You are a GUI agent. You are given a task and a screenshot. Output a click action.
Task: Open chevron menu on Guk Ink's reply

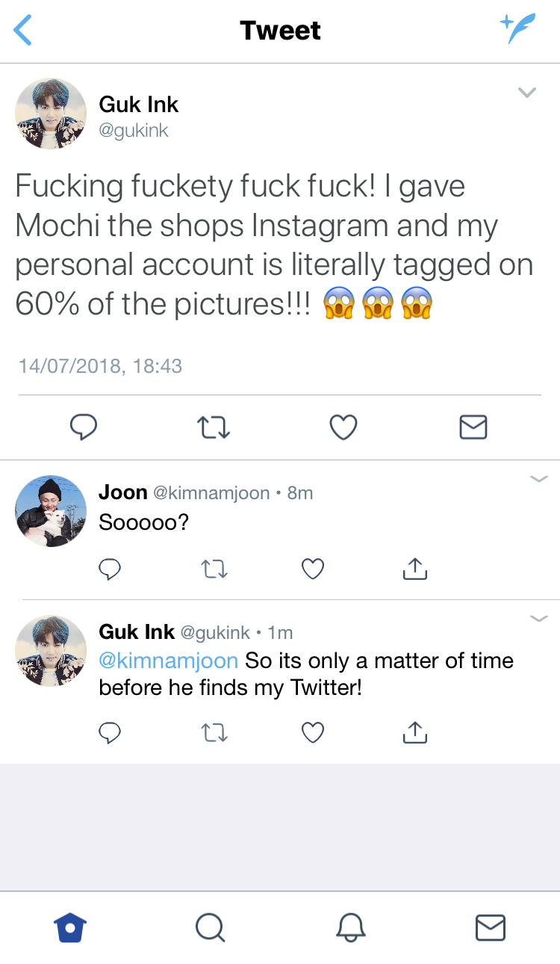pos(538,619)
